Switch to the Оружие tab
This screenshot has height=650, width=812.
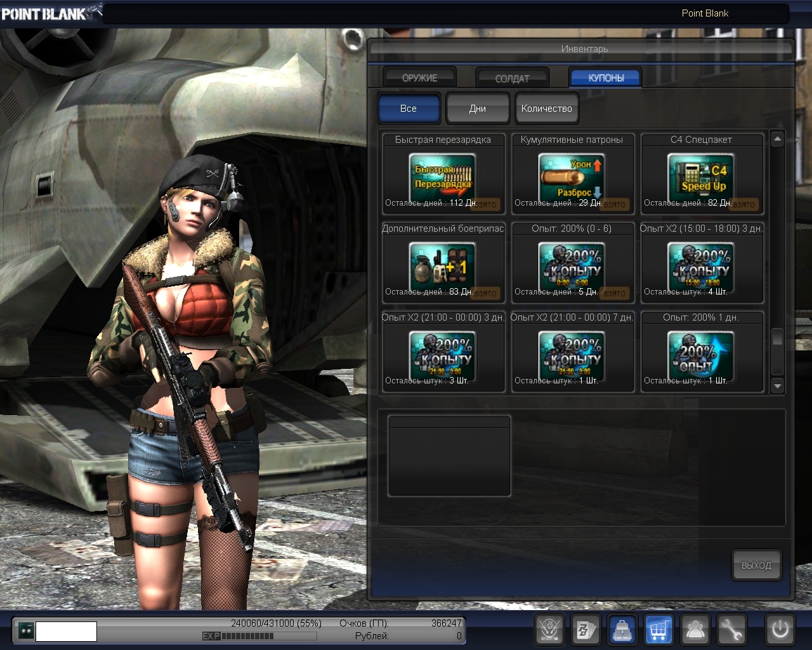point(419,78)
